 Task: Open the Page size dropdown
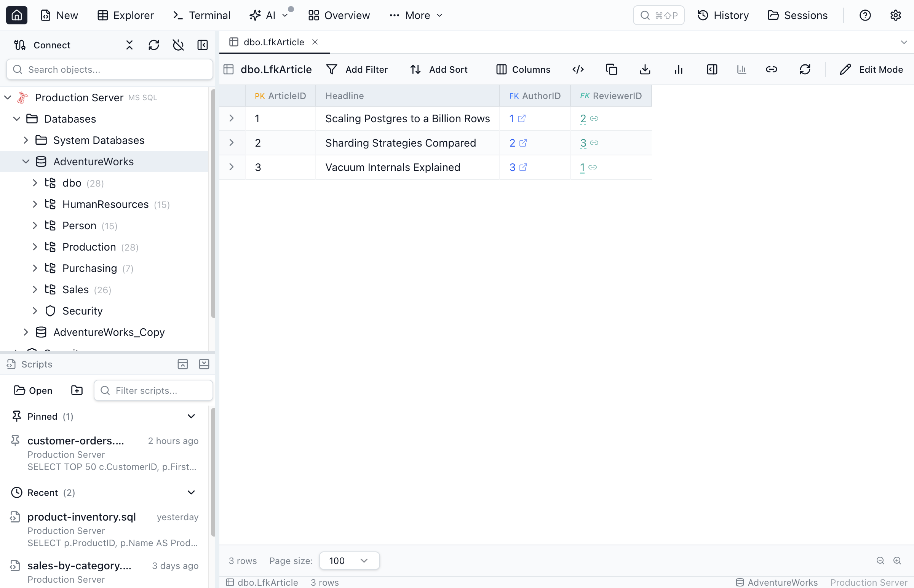tap(349, 561)
